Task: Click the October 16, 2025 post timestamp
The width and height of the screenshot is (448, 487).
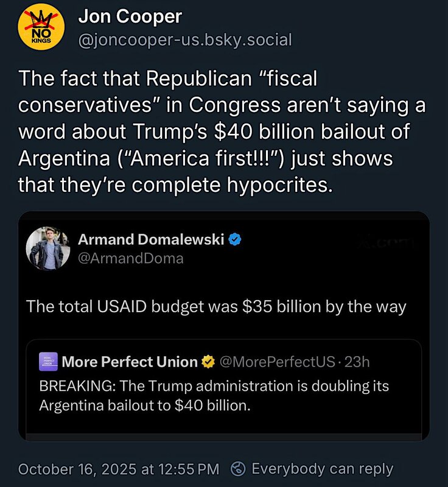Action: (118, 469)
